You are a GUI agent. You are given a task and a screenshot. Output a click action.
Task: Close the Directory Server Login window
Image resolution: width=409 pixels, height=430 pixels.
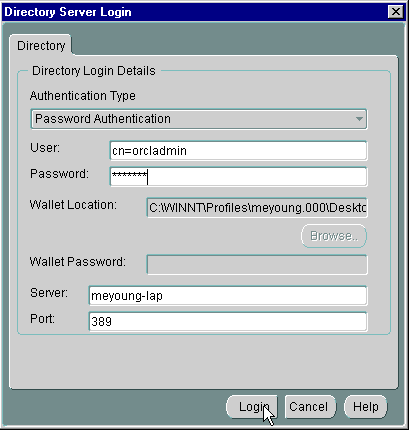pos(396,12)
